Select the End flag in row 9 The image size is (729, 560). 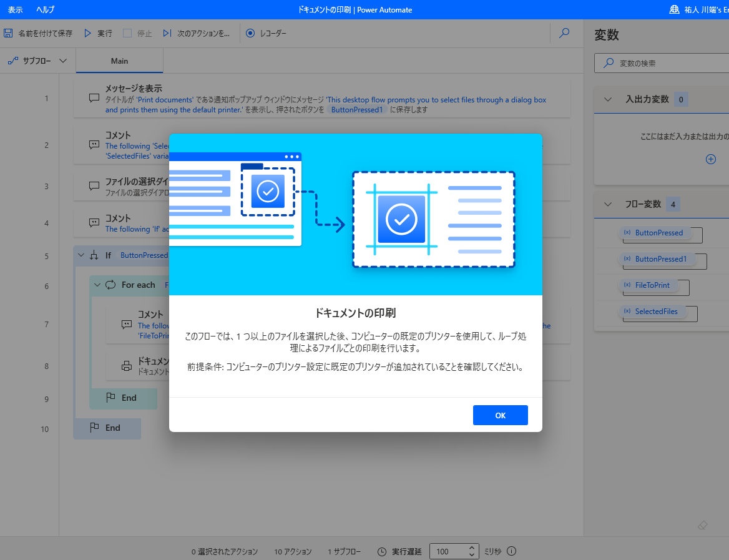123,398
